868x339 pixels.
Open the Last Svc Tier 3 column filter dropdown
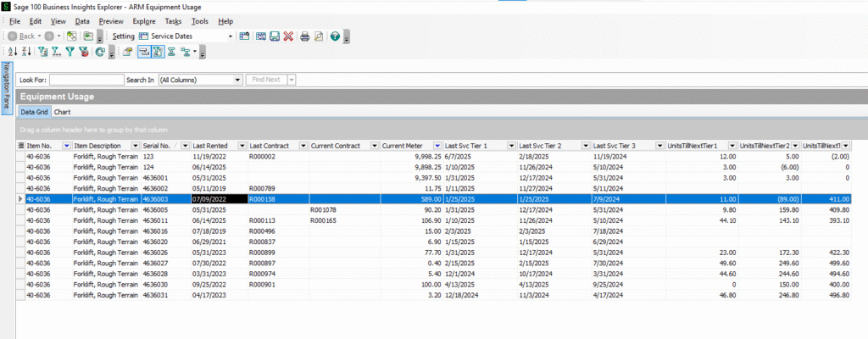coord(659,145)
